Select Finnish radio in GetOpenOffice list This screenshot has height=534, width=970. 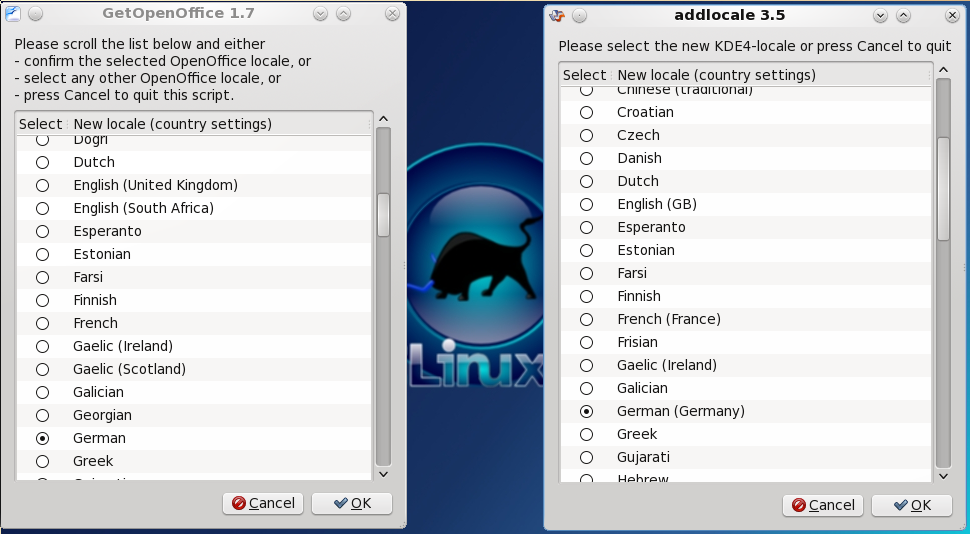[42, 300]
